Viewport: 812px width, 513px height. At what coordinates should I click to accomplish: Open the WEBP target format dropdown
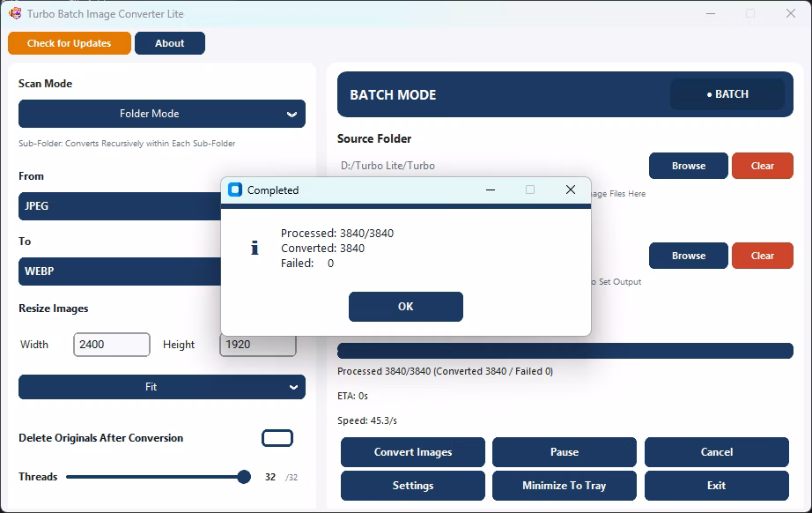pyautogui.click(x=120, y=271)
